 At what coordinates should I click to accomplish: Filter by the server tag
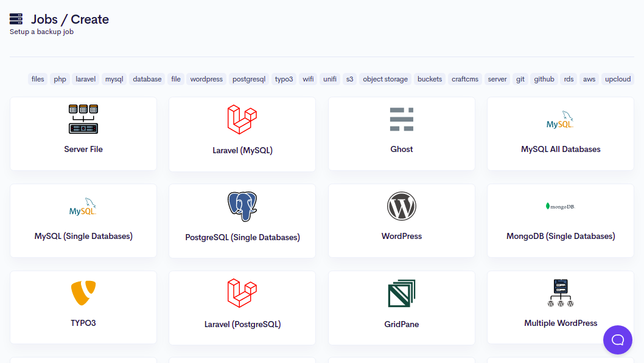coord(497,79)
